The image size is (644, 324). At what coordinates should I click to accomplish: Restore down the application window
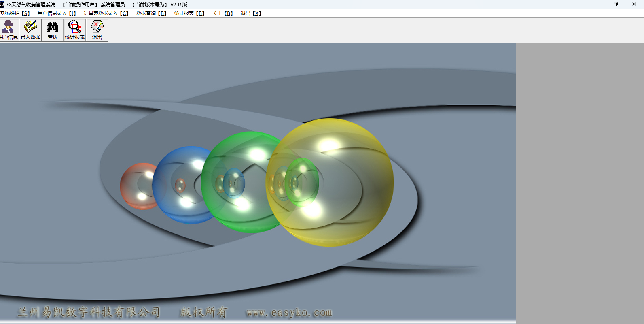tap(616, 4)
